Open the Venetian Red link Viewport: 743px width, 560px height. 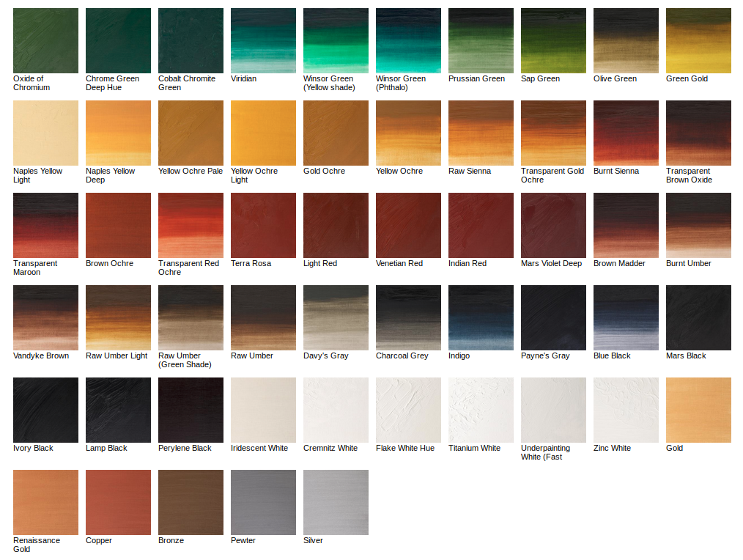399,264
